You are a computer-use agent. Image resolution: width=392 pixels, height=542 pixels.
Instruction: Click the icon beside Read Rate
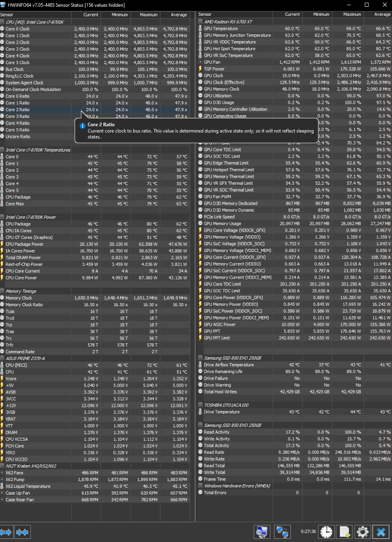click(200, 452)
